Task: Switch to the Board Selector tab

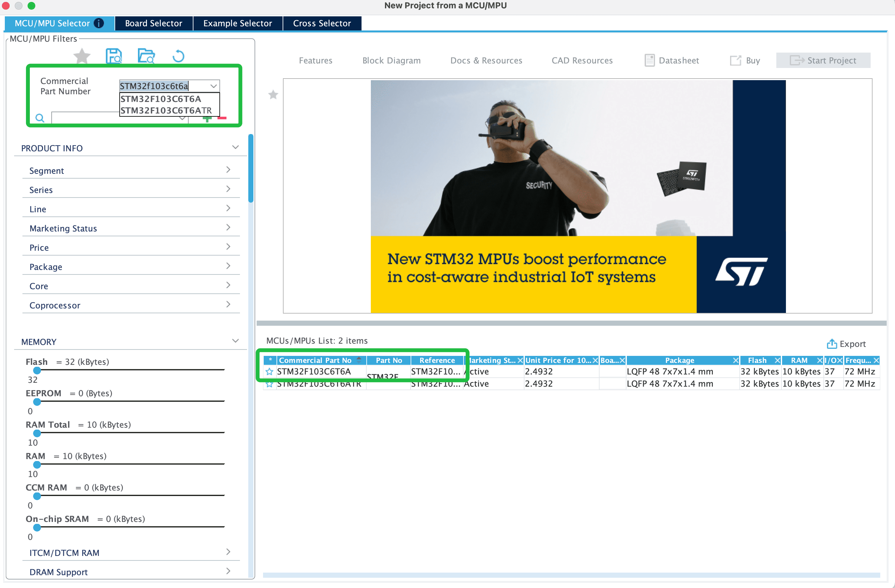Action: 153,23
